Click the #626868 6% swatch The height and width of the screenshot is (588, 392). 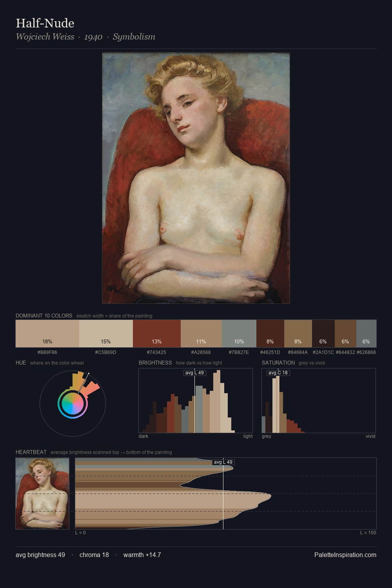coord(366,334)
